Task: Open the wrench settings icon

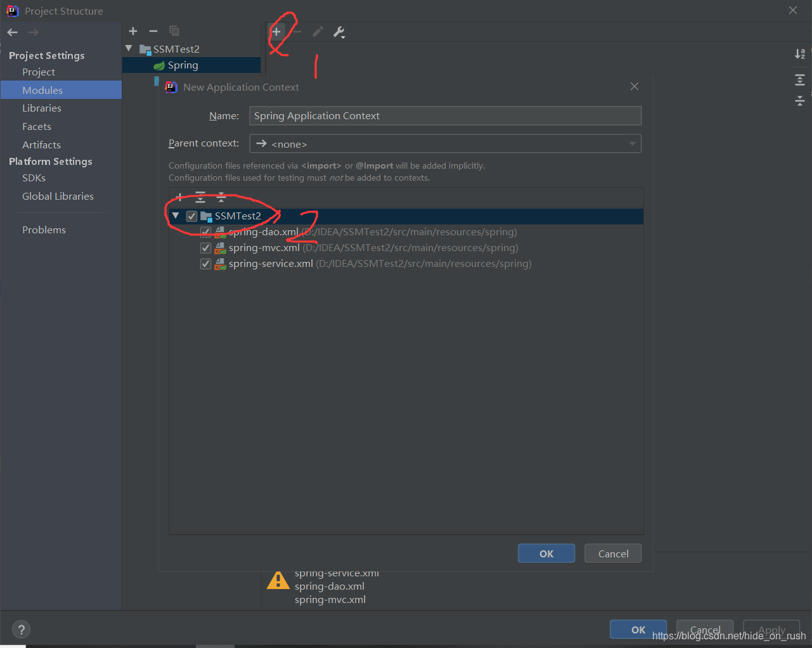Action: click(x=339, y=32)
